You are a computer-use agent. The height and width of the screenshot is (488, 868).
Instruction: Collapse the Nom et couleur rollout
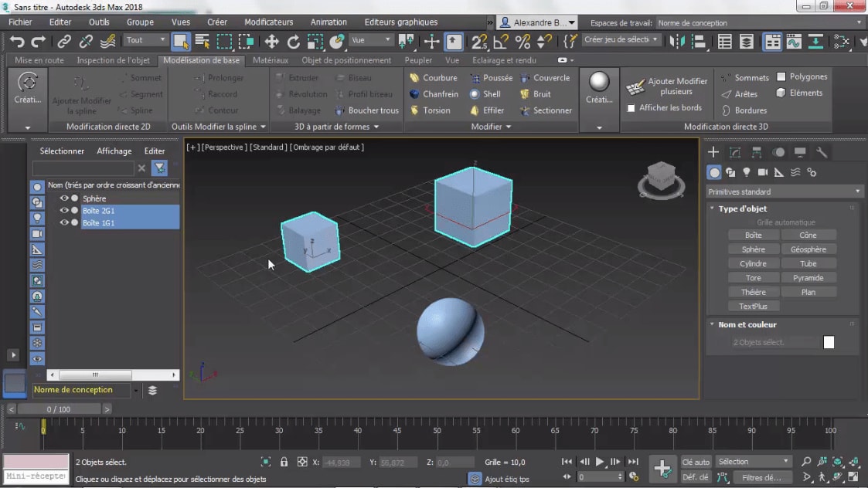(x=712, y=325)
